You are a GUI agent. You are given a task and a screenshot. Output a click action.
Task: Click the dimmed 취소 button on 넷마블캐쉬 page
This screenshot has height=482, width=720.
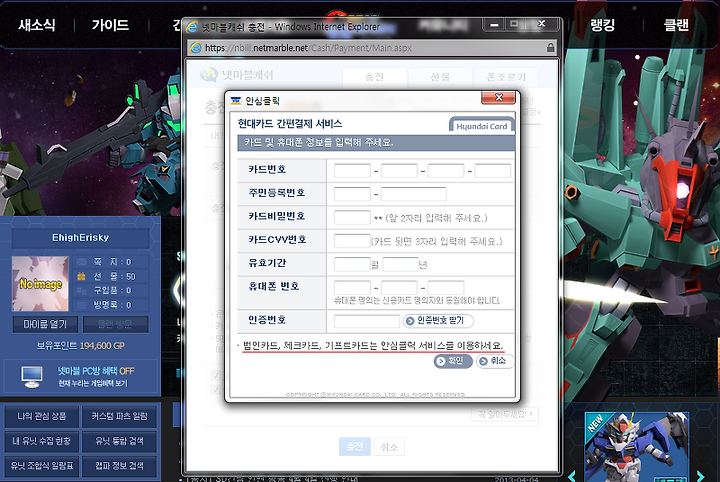[389, 447]
